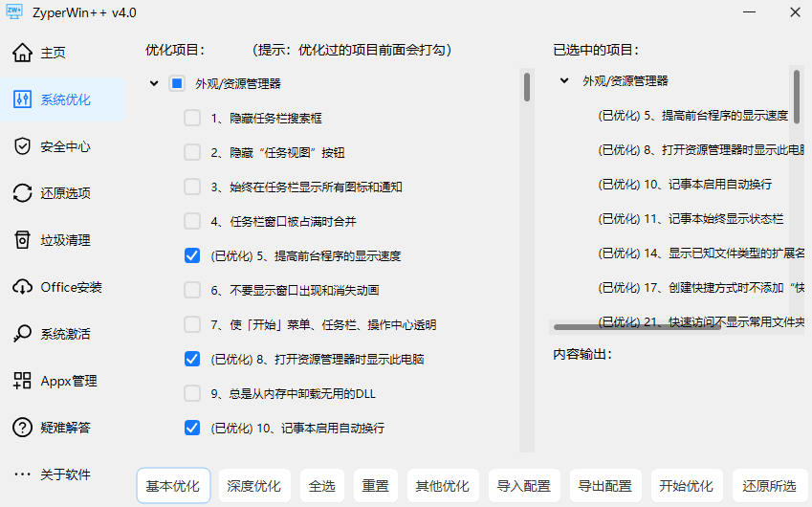The height and width of the screenshot is (507, 812).
Task: Switch to the 深度优化 tab
Action: click(x=254, y=486)
